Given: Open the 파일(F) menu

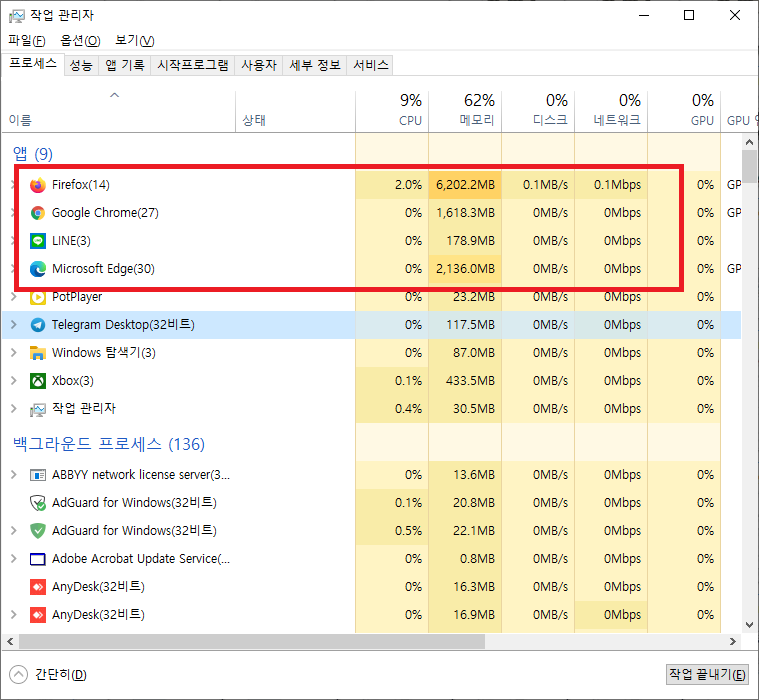Looking at the screenshot, I should pos(27,41).
